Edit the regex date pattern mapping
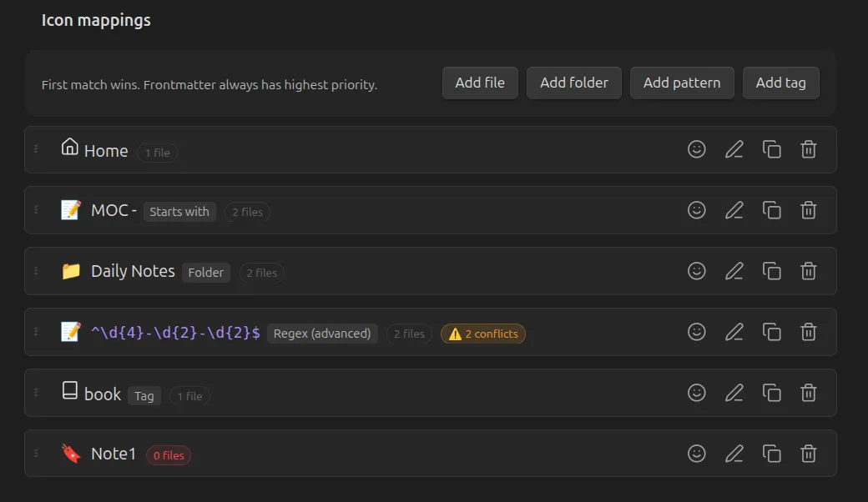The height and width of the screenshot is (502, 868). click(734, 332)
